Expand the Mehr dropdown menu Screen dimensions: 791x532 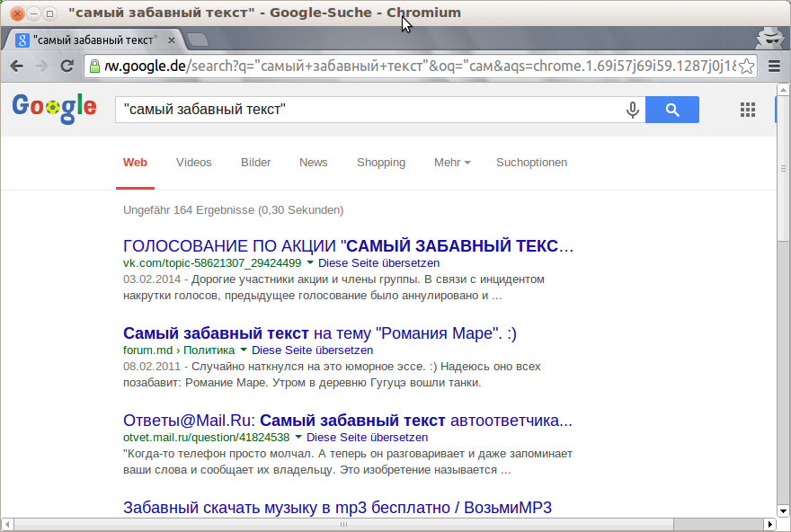(x=452, y=163)
